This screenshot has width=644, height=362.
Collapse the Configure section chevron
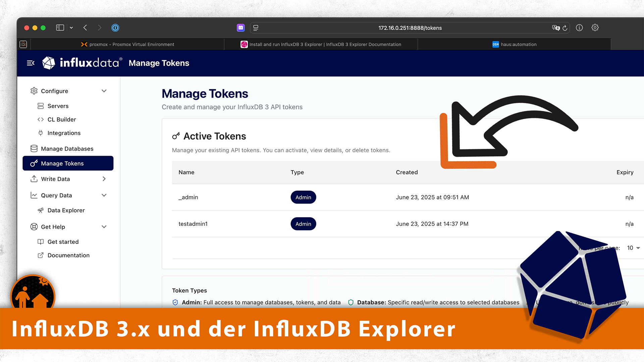tap(104, 91)
